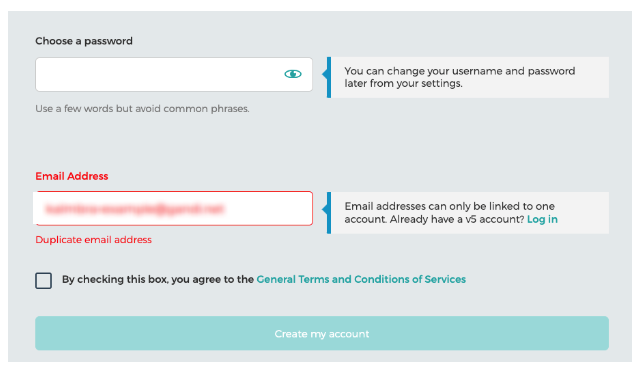Click into the Email Address input box
641x373 pixels.
click(x=174, y=209)
